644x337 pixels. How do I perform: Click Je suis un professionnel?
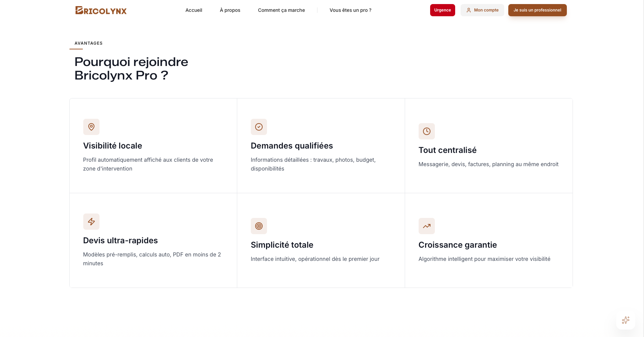coord(537,10)
